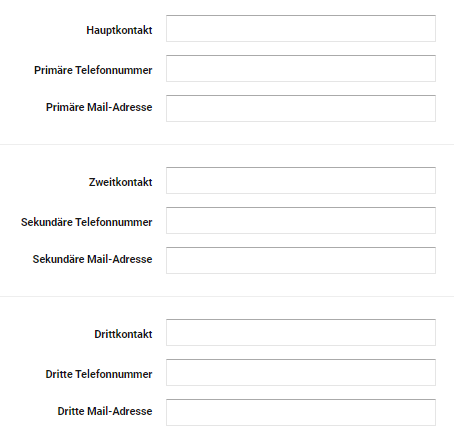The height and width of the screenshot is (433, 454).
Task: Select the Dritte Telefonnummer text box
Action: click(x=301, y=373)
